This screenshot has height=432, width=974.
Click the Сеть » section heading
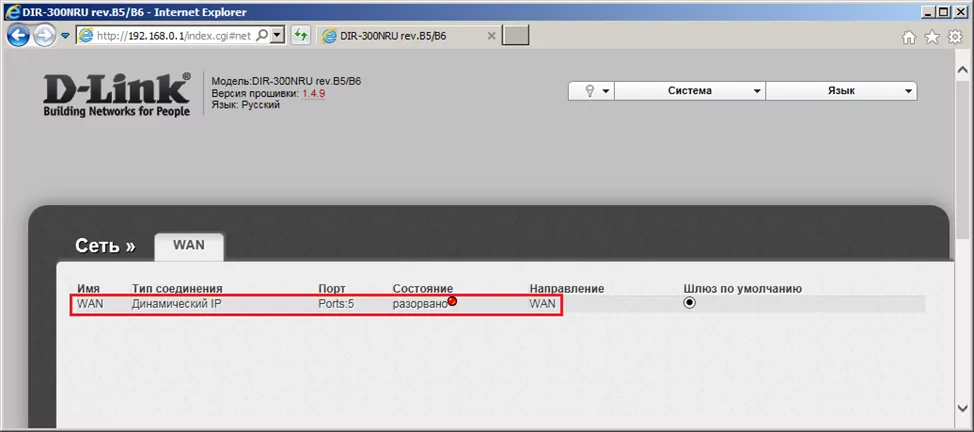tap(105, 246)
